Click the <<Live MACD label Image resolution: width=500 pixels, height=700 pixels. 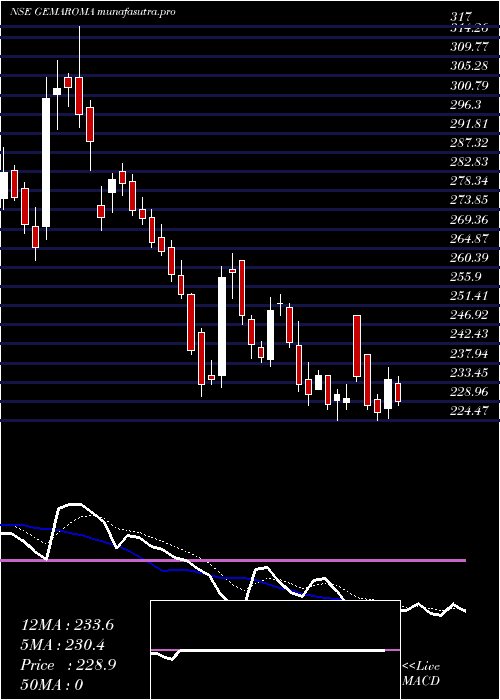[421, 674]
